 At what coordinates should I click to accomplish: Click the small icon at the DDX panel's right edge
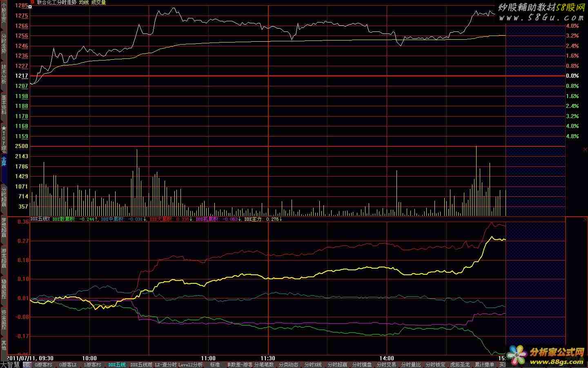coord(585,220)
